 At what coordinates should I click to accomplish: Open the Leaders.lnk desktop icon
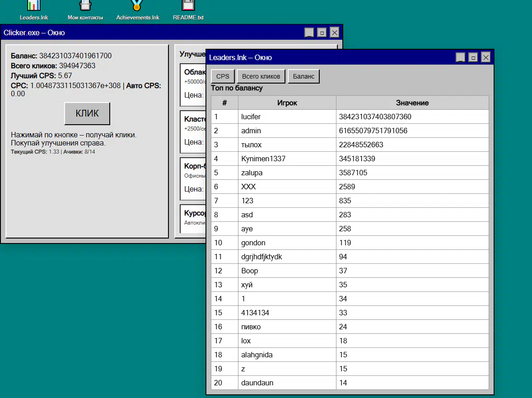click(x=34, y=6)
